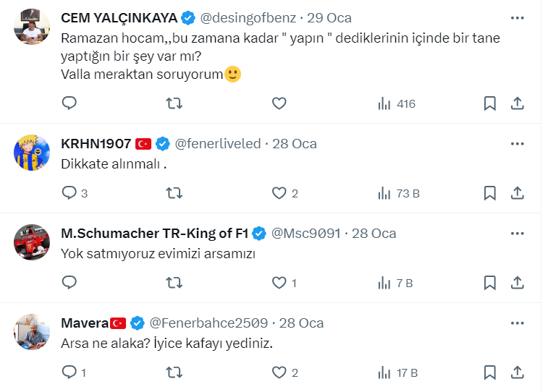Retweet M.Schumacher TR-King of F1's tweet
The image size is (543, 392).
coord(174,283)
